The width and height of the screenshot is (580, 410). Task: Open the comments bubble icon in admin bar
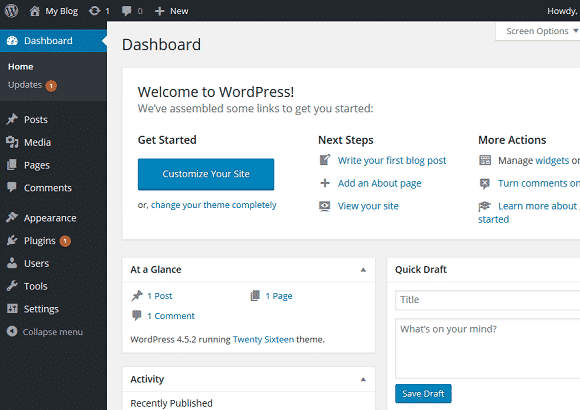(127, 11)
